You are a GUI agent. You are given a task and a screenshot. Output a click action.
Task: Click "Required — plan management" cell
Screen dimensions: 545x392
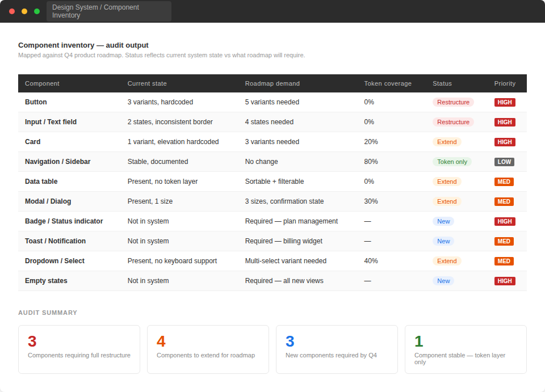click(x=291, y=221)
